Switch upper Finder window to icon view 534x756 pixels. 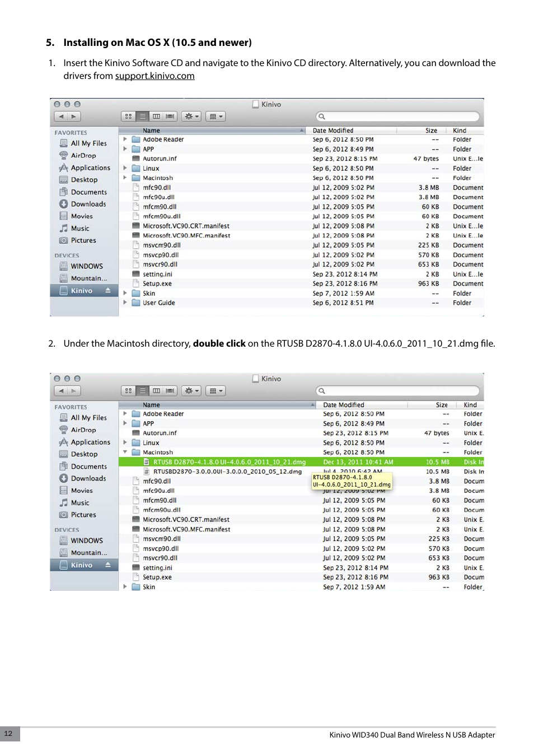[x=129, y=116]
